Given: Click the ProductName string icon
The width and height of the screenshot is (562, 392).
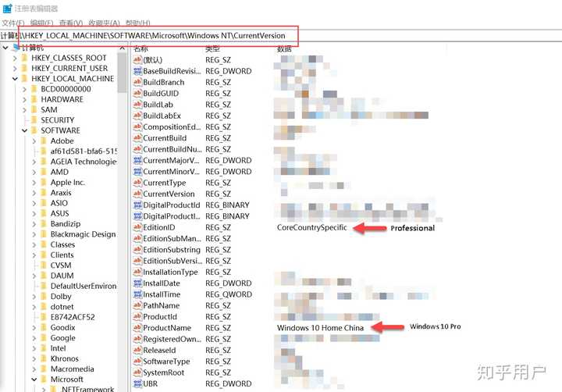Looking at the screenshot, I should point(137,328).
